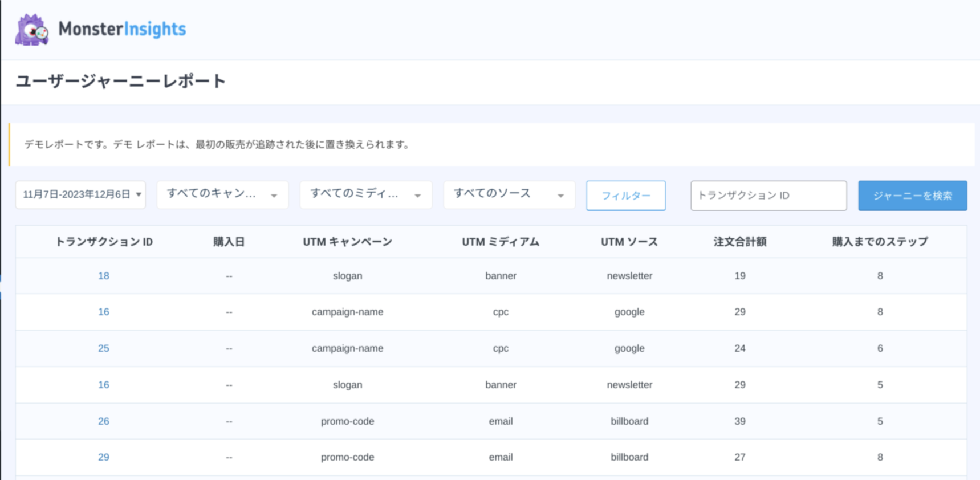980x480 pixels.
Task: Open the date range dropdown 11月7日-2023年12月6日
Action: tap(80, 195)
